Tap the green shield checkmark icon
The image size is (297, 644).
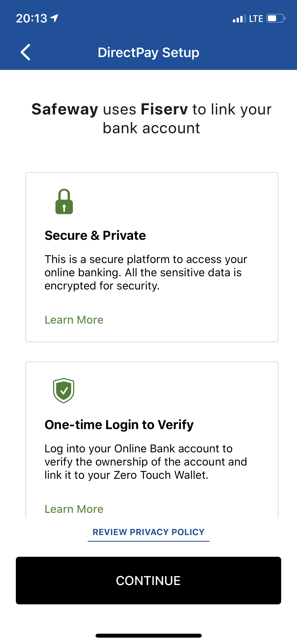64,390
